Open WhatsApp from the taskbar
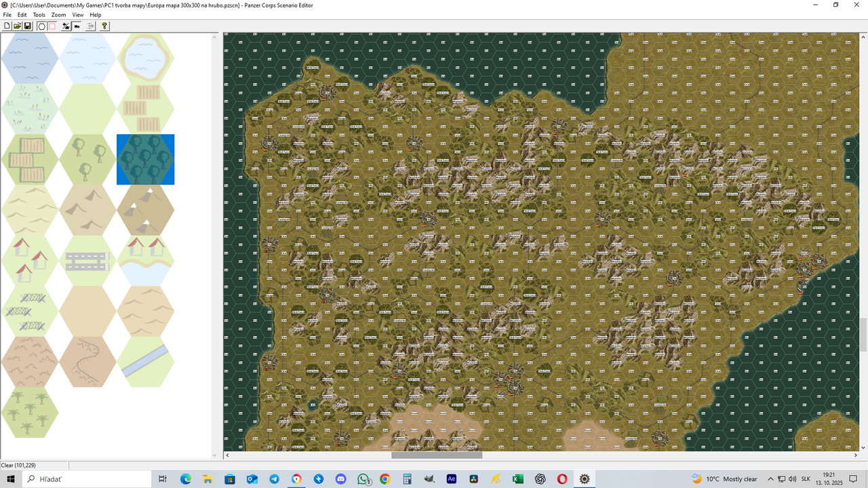The image size is (868, 488). coord(364,479)
